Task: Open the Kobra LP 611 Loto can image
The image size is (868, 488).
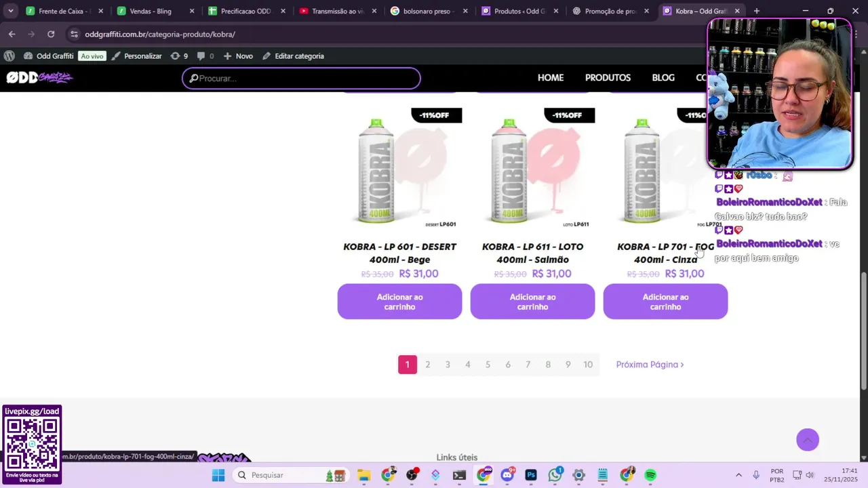Action: point(532,169)
